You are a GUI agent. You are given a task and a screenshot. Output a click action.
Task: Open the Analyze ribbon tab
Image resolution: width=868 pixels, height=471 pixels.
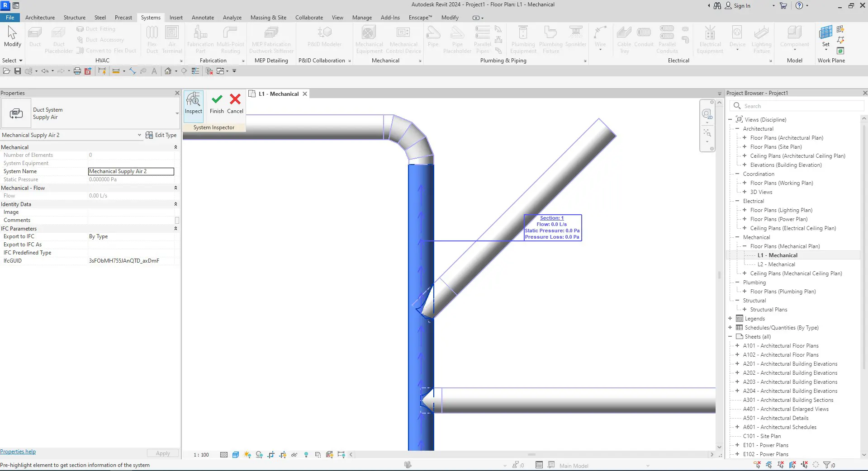click(x=232, y=18)
